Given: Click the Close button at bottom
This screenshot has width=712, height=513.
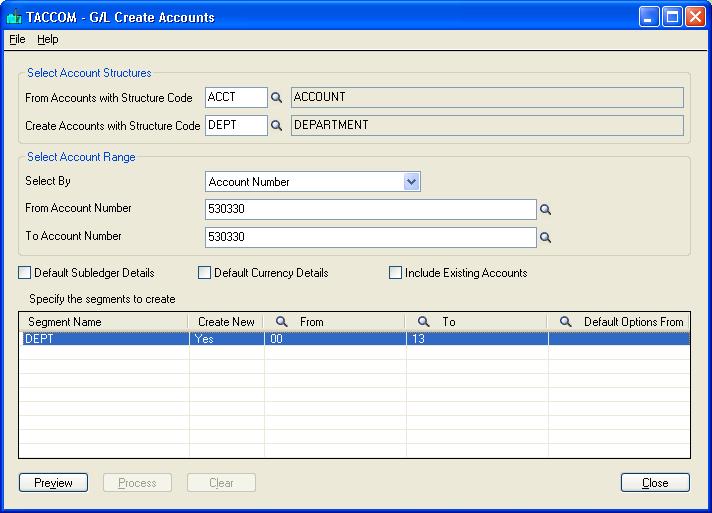Looking at the screenshot, I should tap(655, 483).
